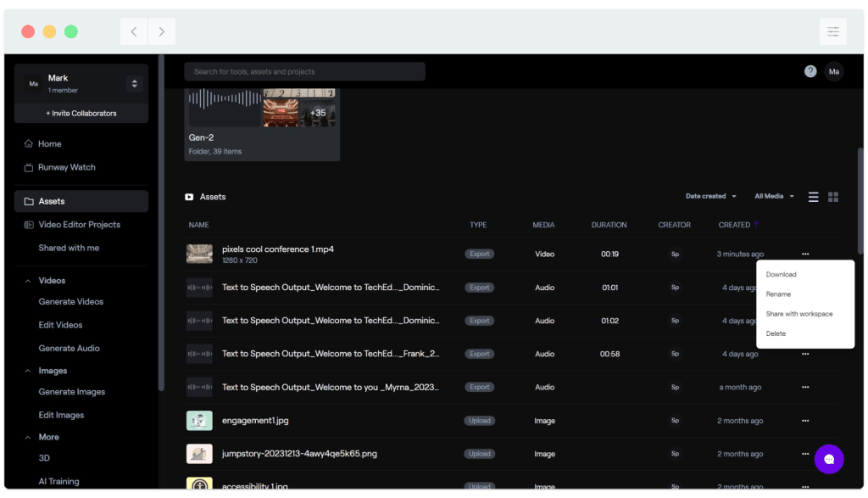Viewport: 868px width, 498px height.
Task: Open the purple chat support bubble
Action: (x=829, y=459)
